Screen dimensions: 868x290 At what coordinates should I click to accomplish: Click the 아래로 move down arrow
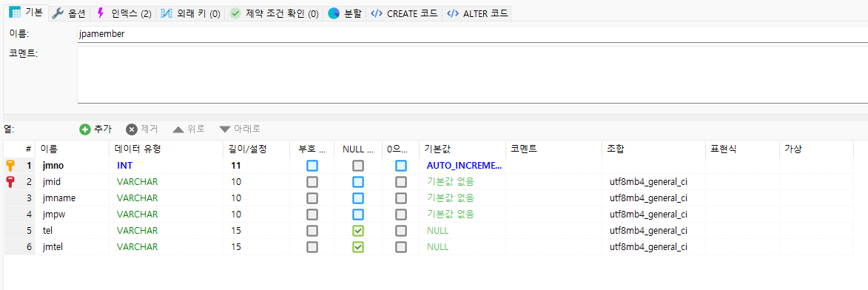click(224, 129)
